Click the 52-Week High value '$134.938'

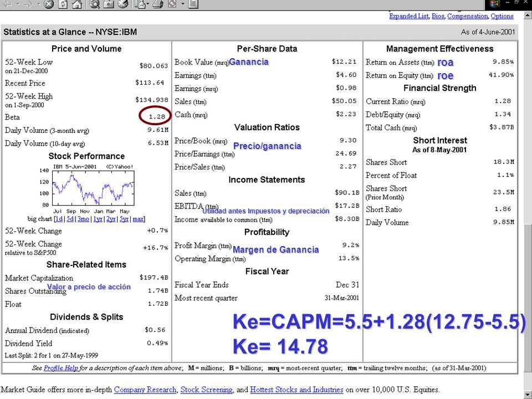[152, 100]
